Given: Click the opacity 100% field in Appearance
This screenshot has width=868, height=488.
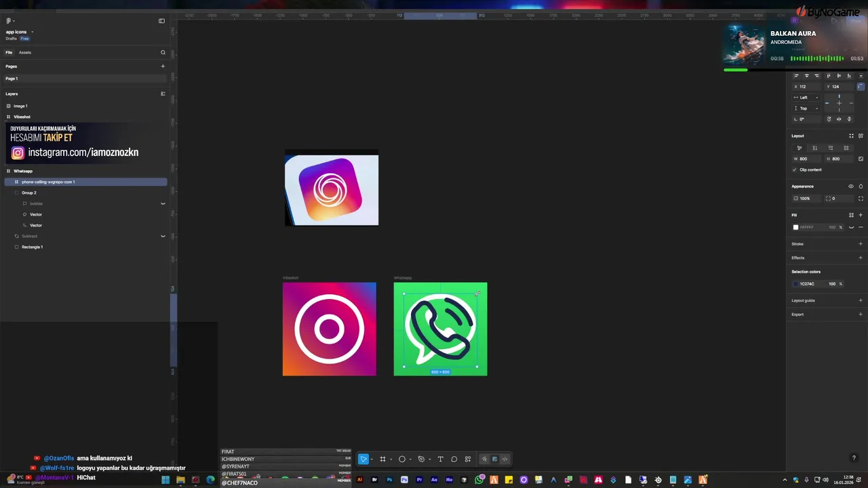Looking at the screenshot, I should [807, 199].
